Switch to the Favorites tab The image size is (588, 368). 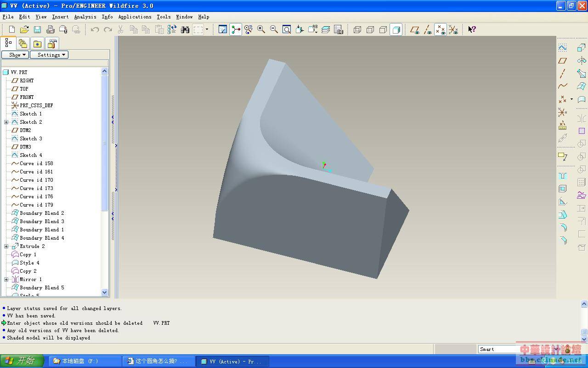38,44
